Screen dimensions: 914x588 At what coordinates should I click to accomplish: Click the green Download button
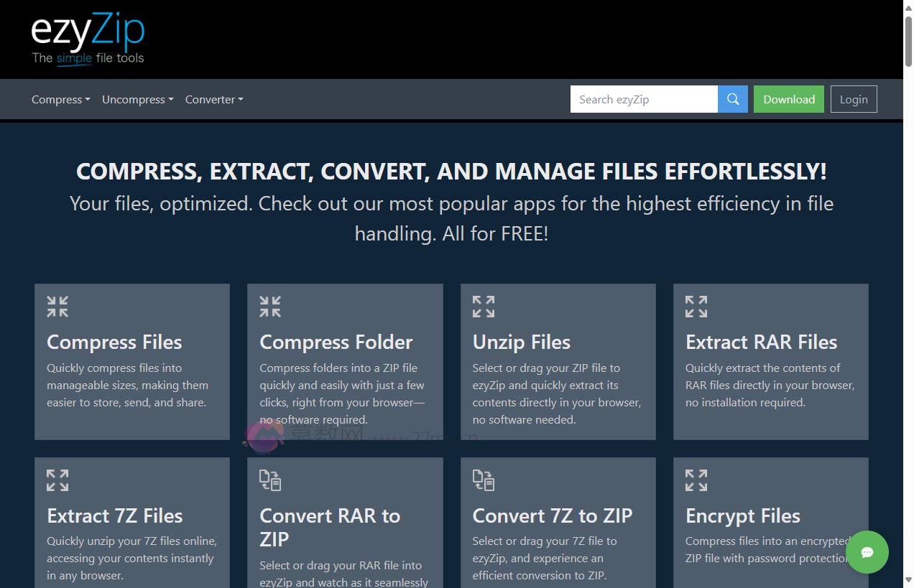(788, 99)
